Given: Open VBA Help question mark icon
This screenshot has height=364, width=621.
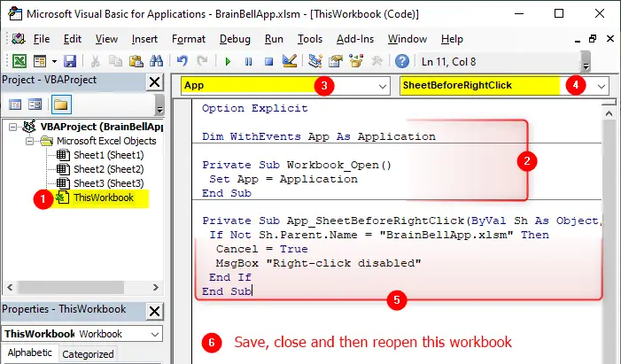Looking at the screenshot, I should coord(402,61).
